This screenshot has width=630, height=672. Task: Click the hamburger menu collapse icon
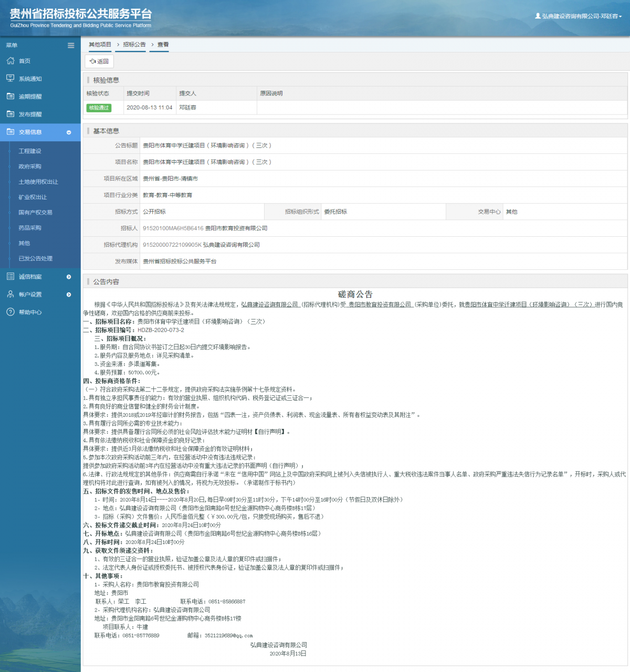pos(71,46)
